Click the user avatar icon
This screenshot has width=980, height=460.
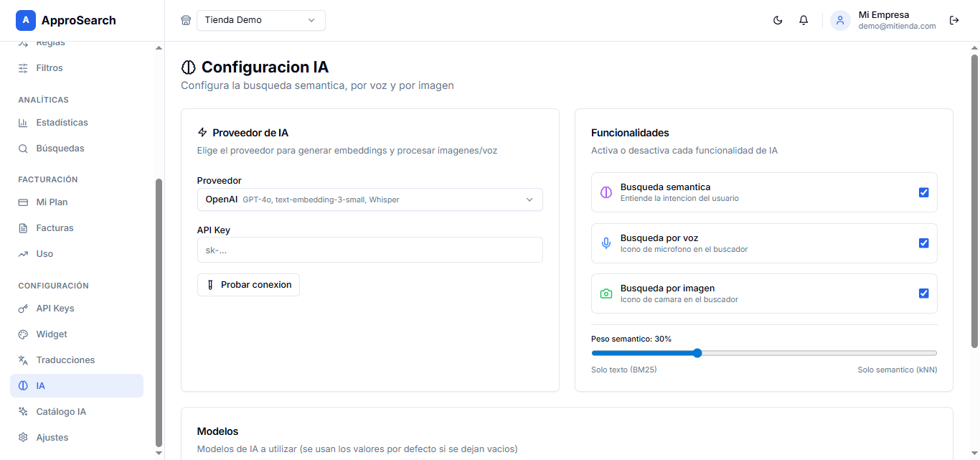click(840, 20)
